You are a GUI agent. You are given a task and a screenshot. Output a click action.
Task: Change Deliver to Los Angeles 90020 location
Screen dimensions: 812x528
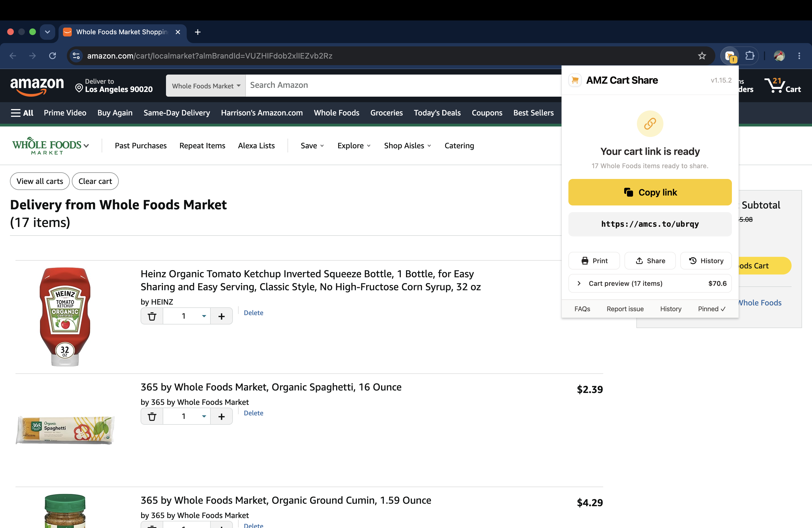(x=114, y=86)
